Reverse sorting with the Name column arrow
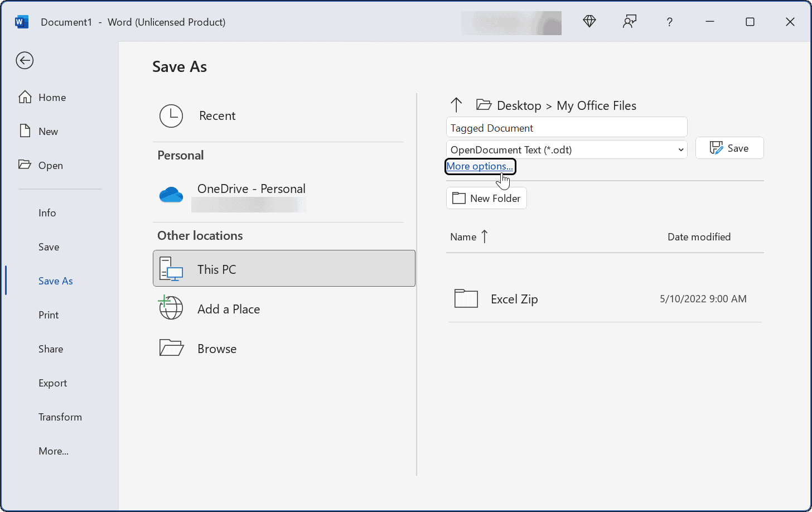 485,236
